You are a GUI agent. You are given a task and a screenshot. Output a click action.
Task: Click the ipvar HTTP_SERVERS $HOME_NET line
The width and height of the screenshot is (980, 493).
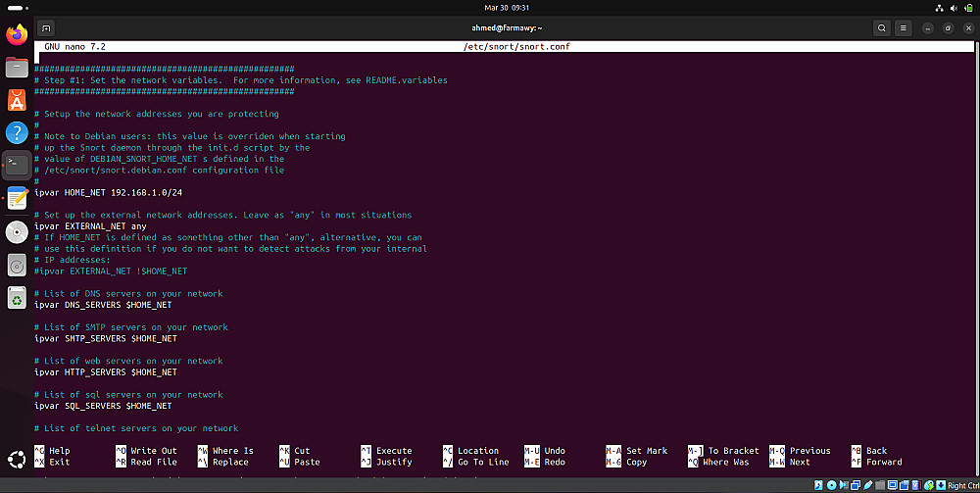(x=106, y=372)
